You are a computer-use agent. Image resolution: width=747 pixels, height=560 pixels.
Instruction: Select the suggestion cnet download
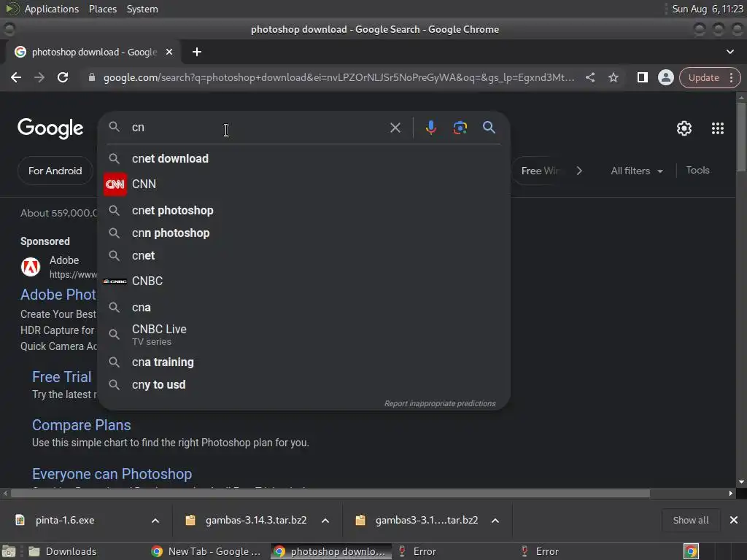(x=304, y=158)
